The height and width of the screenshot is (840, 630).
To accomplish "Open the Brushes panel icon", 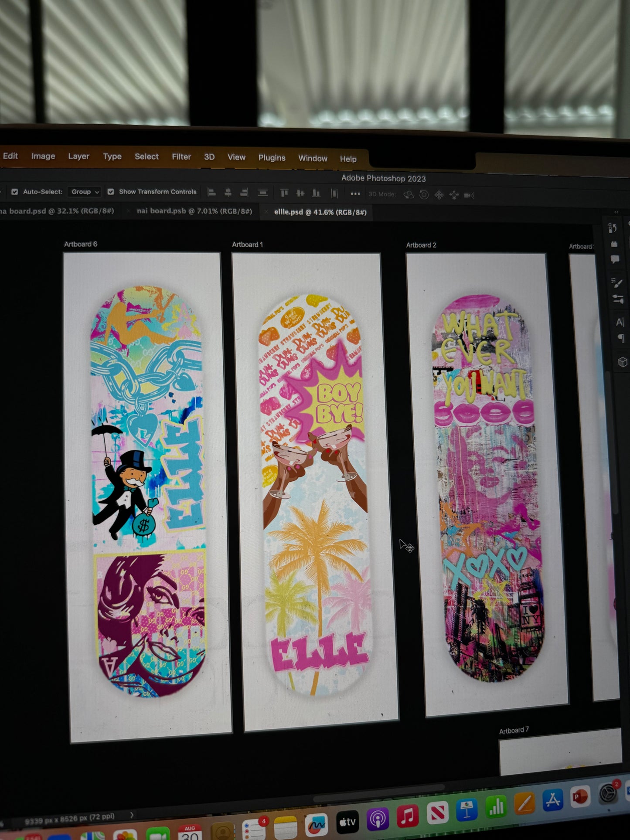I will point(618,299).
